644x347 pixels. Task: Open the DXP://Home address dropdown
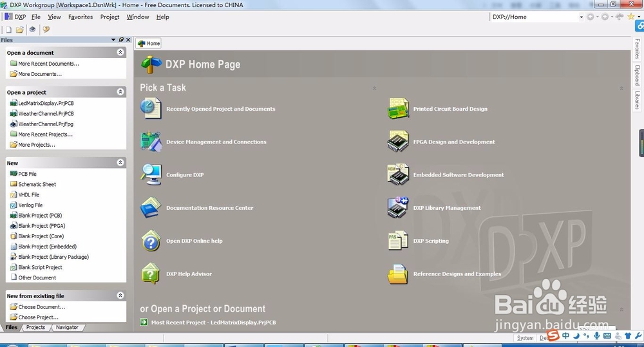tap(581, 17)
